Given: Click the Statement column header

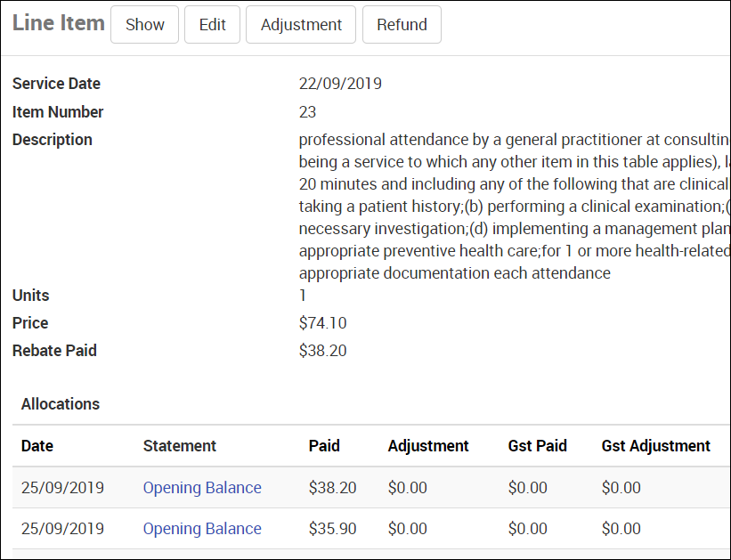Looking at the screenshot, I should pos(180,446).
